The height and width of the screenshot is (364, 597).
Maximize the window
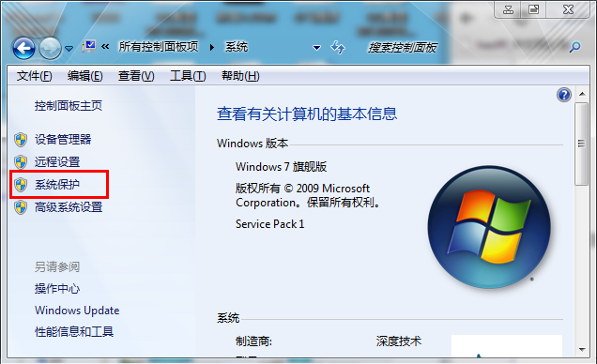pos(533,9)
